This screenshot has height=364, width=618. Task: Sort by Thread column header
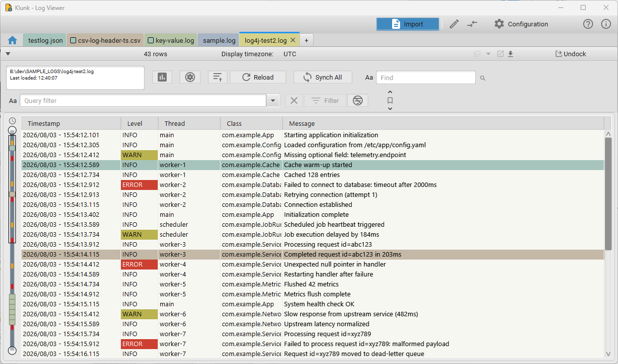[190, 123]
